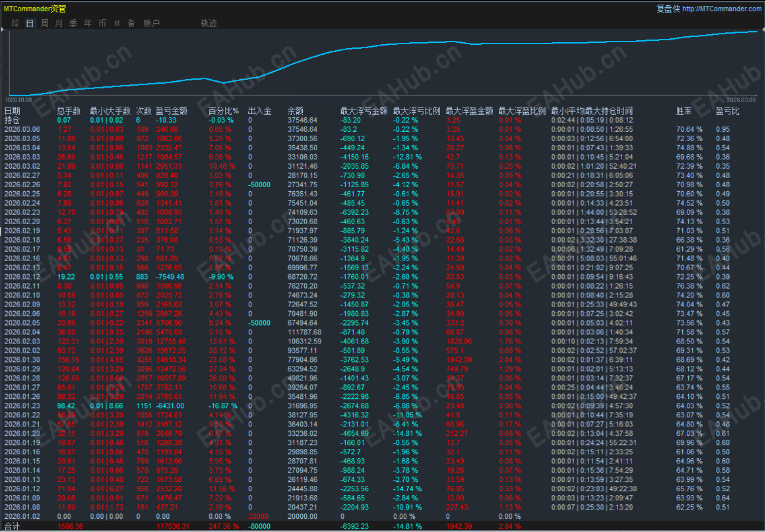The image size is (766, 532).
Task: Click the 合计 totals row label
Action: [x=12, y=526]
